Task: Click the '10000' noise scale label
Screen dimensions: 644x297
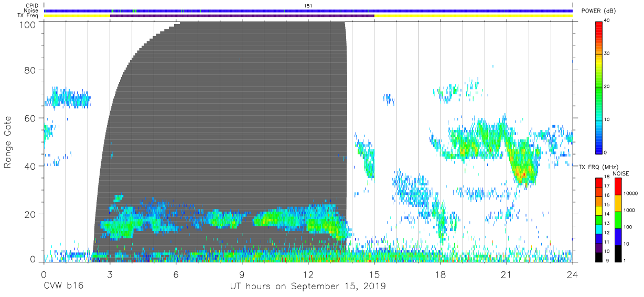Action: tap(630, 194)
